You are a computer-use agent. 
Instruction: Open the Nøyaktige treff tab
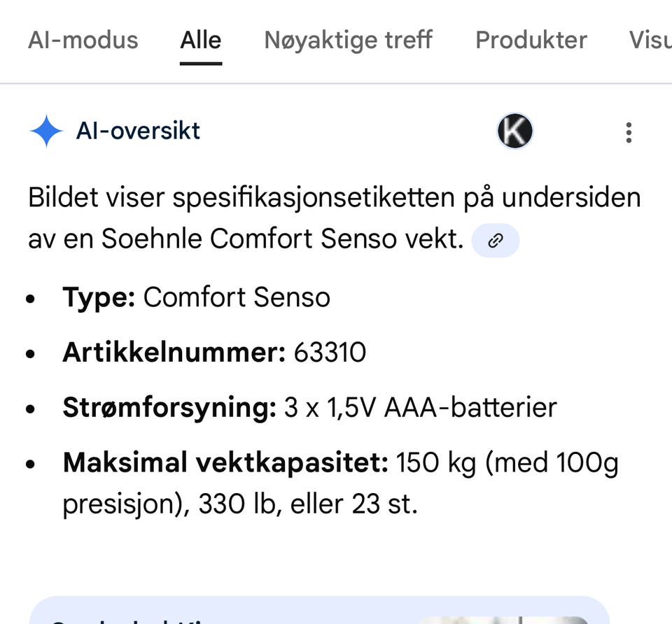tap(348, 40)
